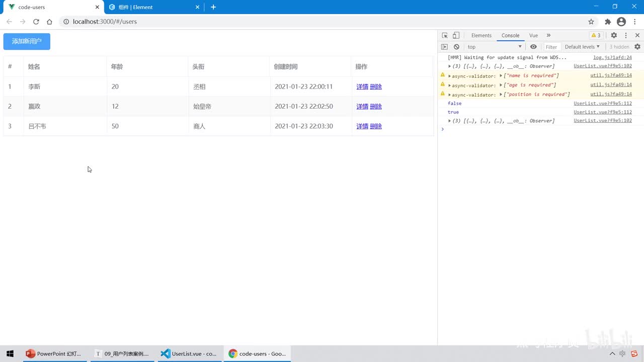Expand the last Observer array log

[x=450, y=121]
